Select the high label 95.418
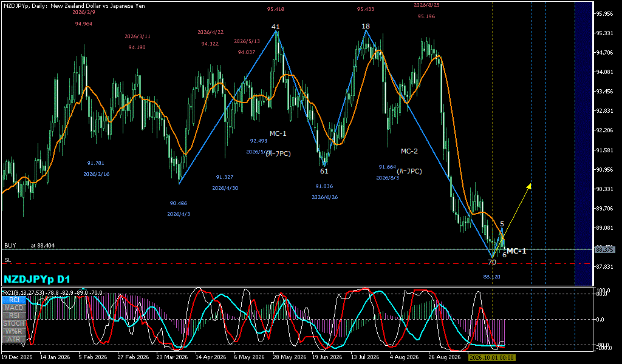Screen dimensions: 622x364 pyautogui.click(x=275, y=9)
